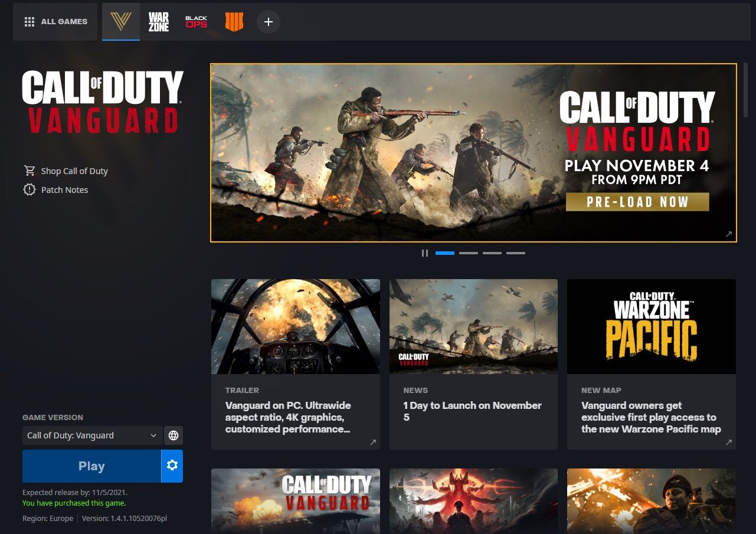
Task: Click 'You have purchased this game.' text
Action: point(74,503)
